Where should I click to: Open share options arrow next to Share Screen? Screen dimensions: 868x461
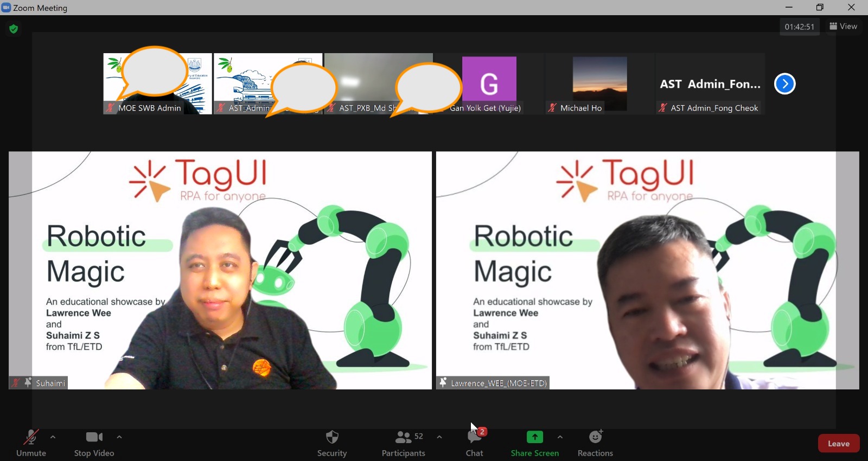click(560, 437)
